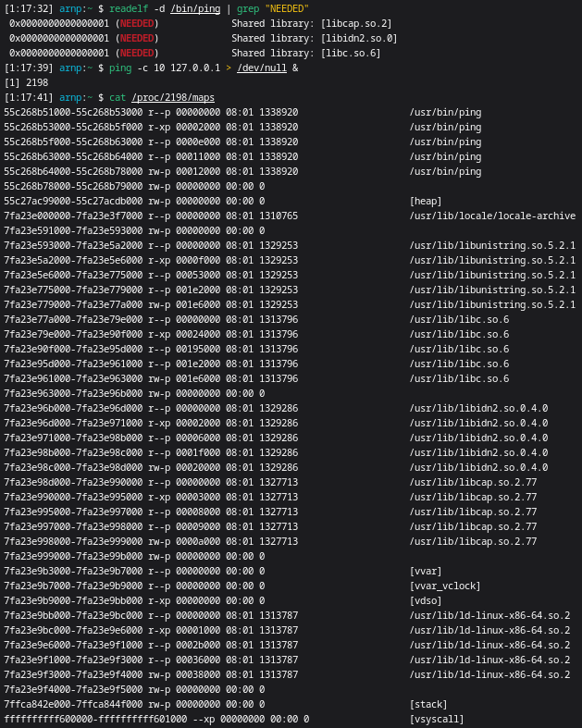Click the [1:17:41] prompt timestamp
Screen dimensions: 582x728
click(29, 97)
